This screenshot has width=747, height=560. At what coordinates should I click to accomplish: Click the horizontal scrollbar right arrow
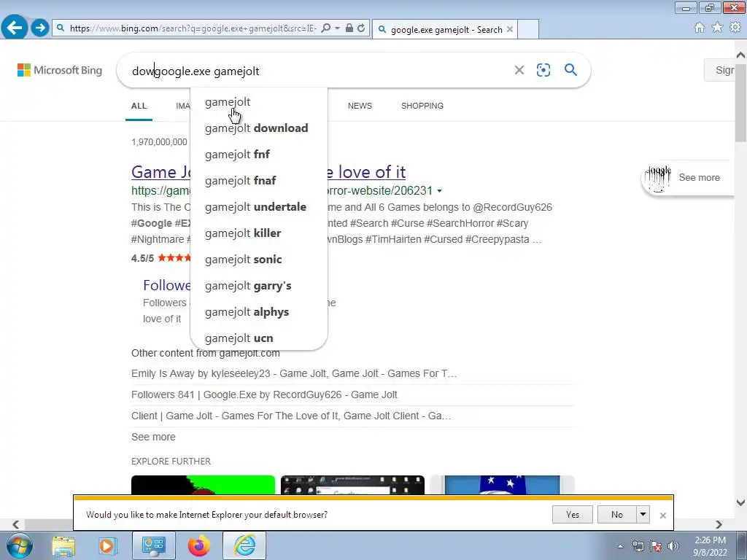719,524
